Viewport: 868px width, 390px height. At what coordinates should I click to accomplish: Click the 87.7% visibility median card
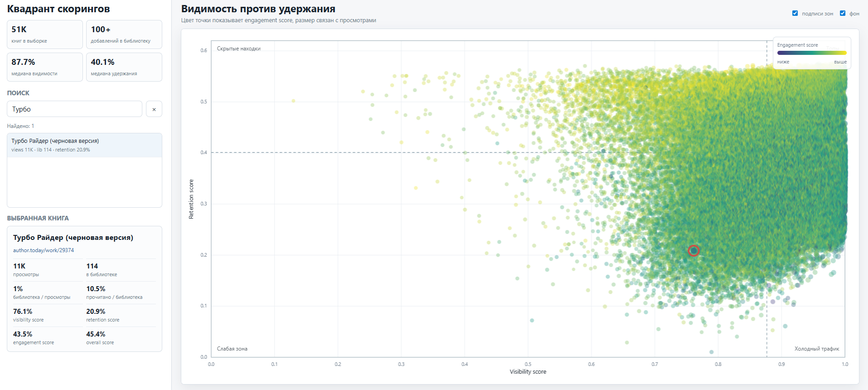pos(45,67)
